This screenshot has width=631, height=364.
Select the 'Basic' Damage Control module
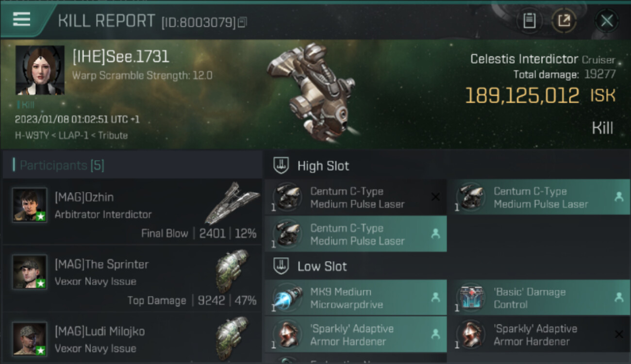[x=539, y=298]
